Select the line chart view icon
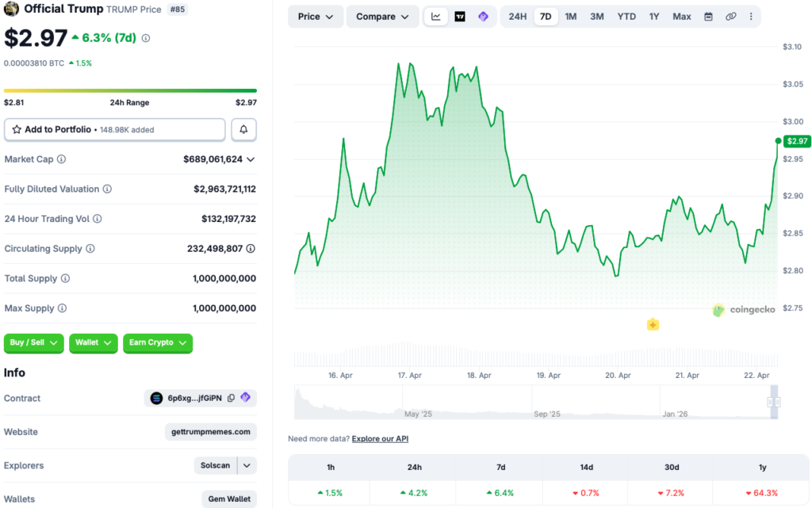 coord(436,17)
